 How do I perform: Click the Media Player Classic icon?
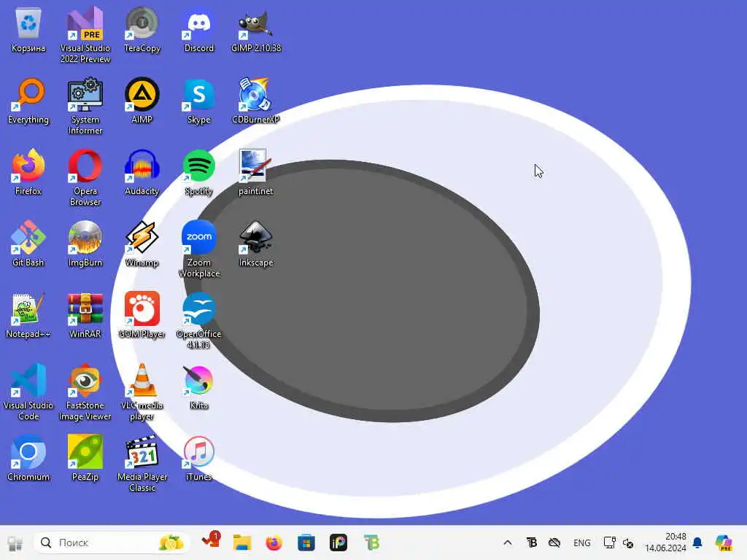(142, 463)
